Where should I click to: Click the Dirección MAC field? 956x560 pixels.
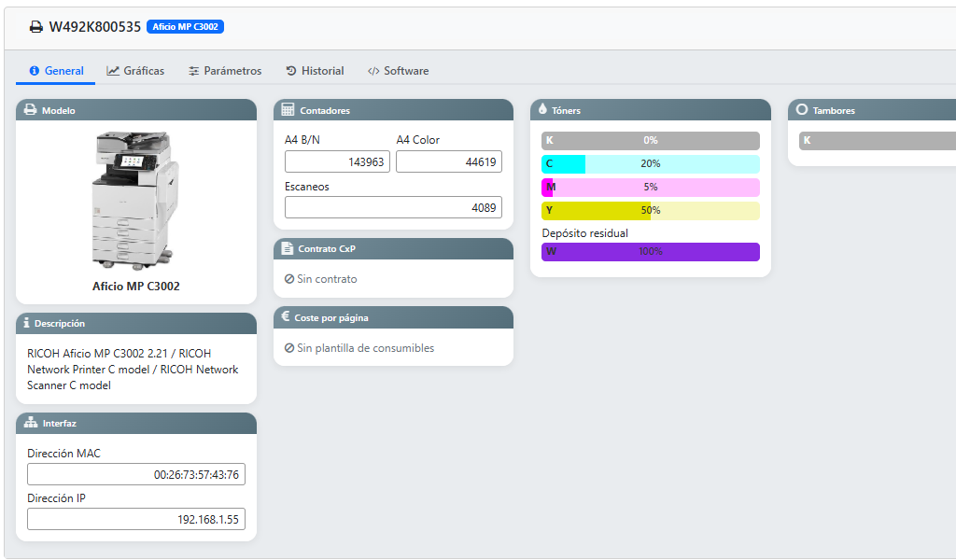pyautogui.click(x=136, y=475)
